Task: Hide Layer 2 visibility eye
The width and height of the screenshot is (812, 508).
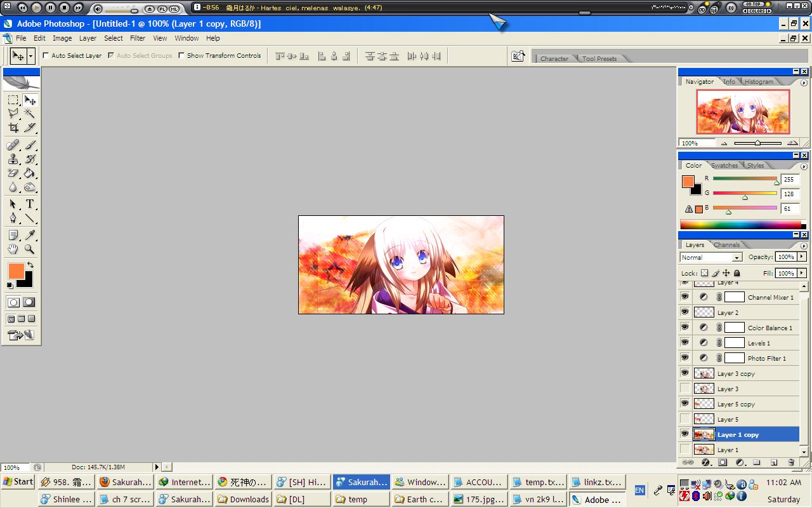Action: pyautogui.click(x=684, y=312)
